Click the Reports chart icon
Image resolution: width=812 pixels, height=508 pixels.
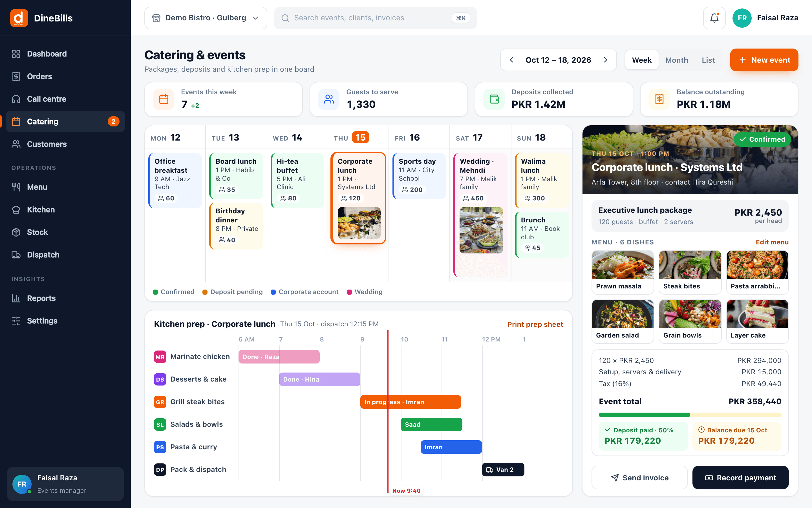pyautogui.click(x=16, y=298)
